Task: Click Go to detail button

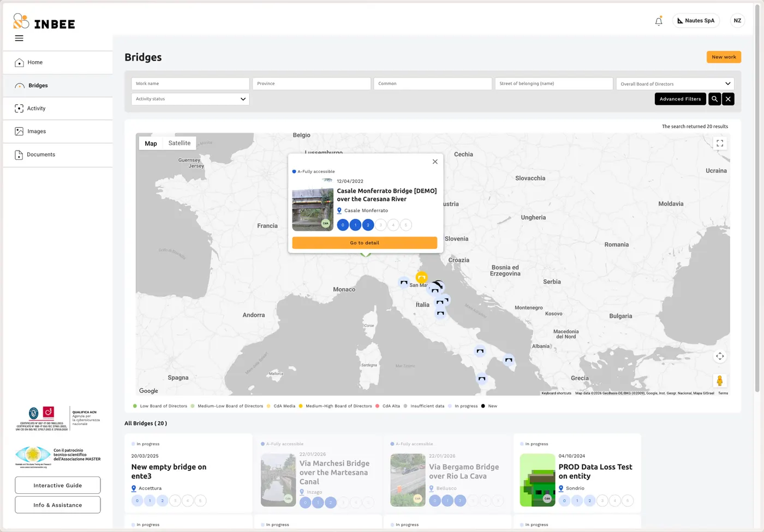Action: pyautogui.click(x=365, y=243)
